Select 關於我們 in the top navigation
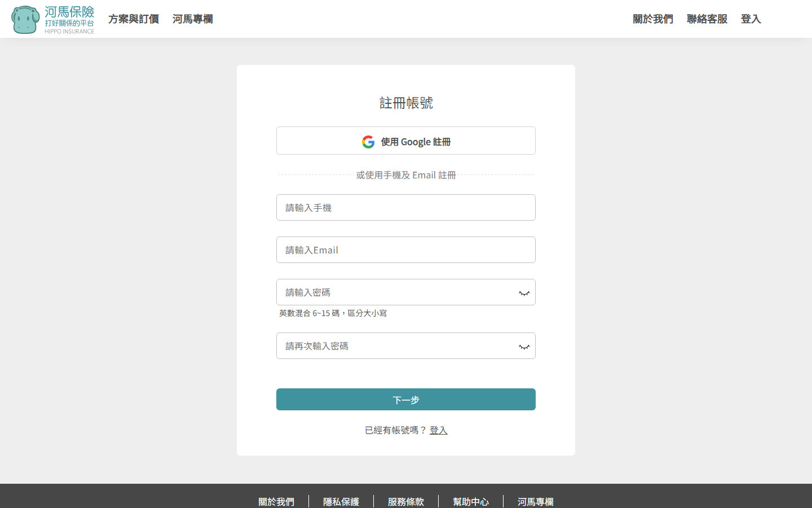Screen dimensions: 812x508 [x=652, y=19]
